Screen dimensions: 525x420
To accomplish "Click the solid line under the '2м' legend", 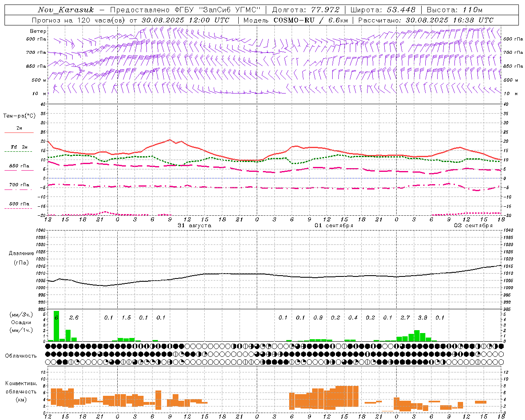I will click(x=19, y=132).
